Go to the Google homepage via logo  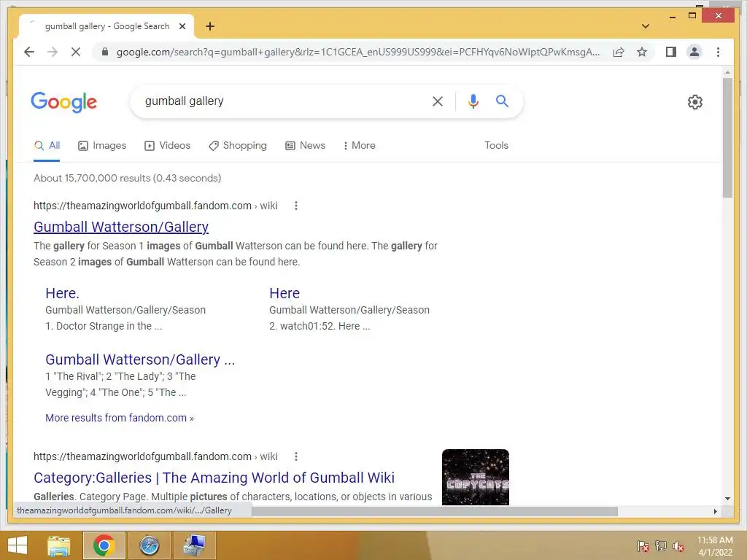tap(64, 102)
